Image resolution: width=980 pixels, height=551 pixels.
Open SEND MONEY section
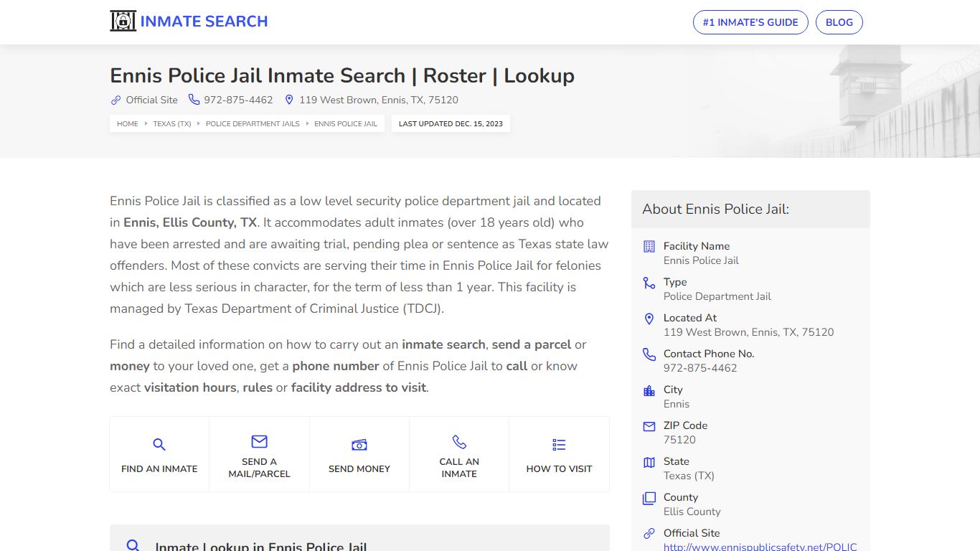(x=359, y=454)
